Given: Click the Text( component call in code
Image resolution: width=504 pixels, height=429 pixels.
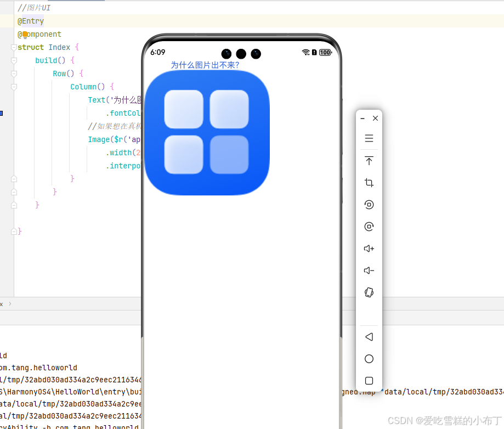Looking at the screenshot, I should [99, 100].
